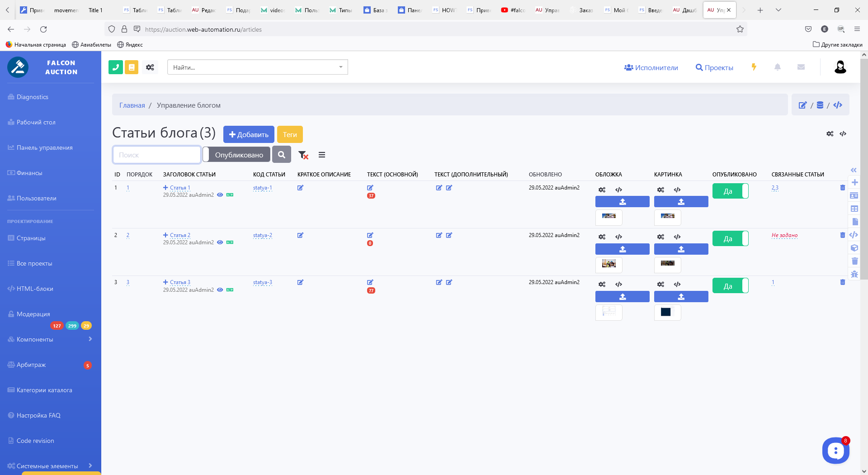
Task: Open the envelope messages icon
Action: (801, 67)
